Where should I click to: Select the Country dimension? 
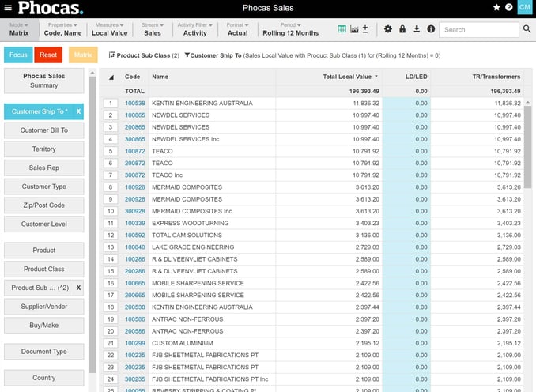tap(43, 378)
